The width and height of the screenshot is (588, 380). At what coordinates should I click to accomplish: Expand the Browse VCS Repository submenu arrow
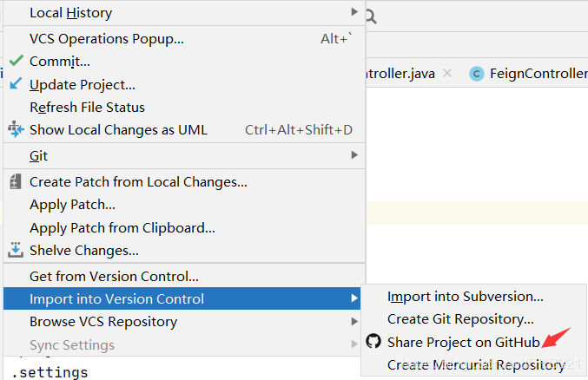pyautogui.click(x=354, y=322)
